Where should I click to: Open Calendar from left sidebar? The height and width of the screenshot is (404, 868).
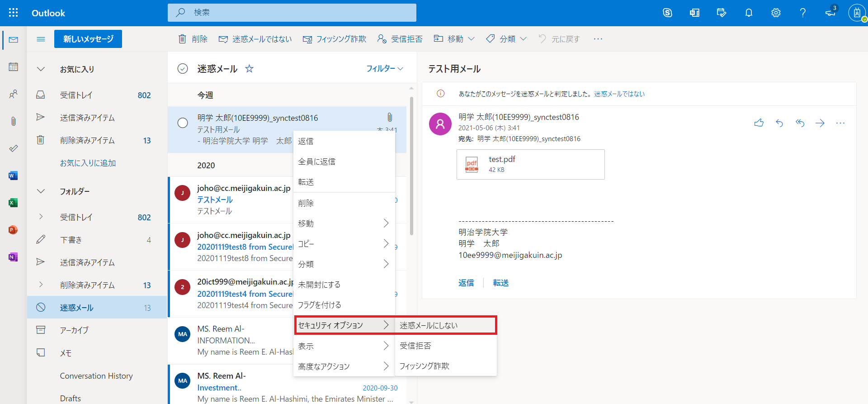point(13,67)
